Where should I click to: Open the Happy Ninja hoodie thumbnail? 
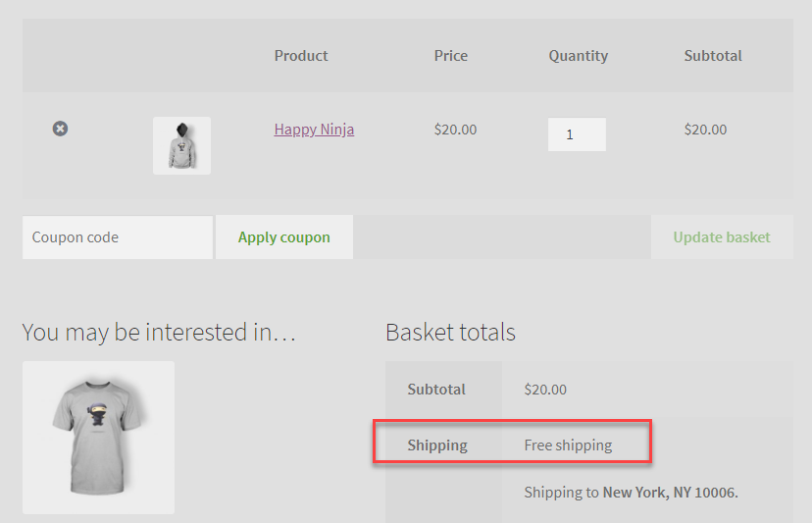click(x=181, y=145)
